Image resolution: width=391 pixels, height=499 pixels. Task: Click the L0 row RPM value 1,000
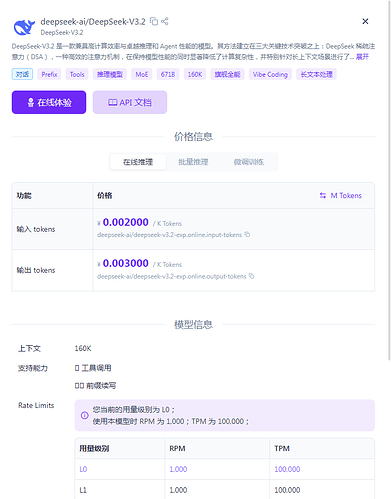178,469
